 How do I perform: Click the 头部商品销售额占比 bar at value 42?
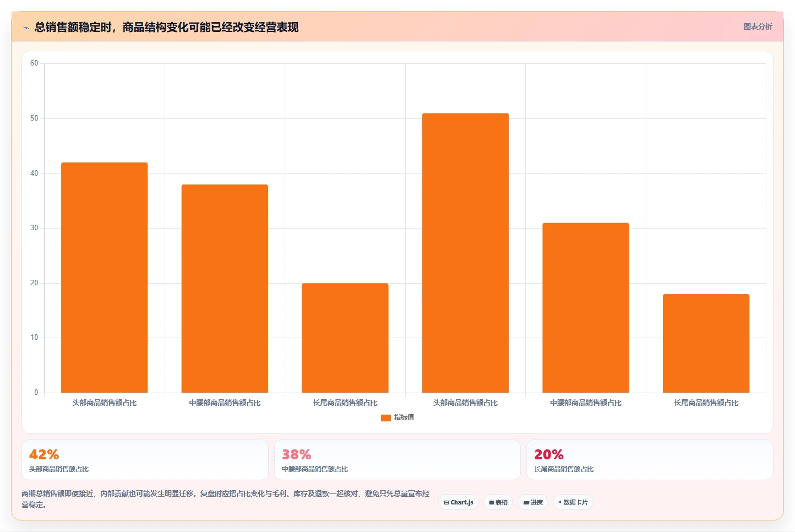tap(105, 278)
